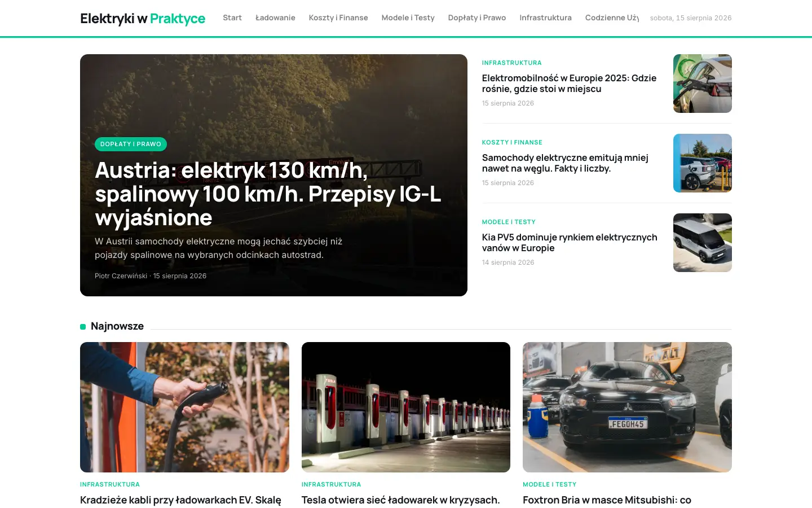Screen dimensions: 812x508
Task: Open the black Mitsubishi car photo
Action: click(x=627, y=407)
